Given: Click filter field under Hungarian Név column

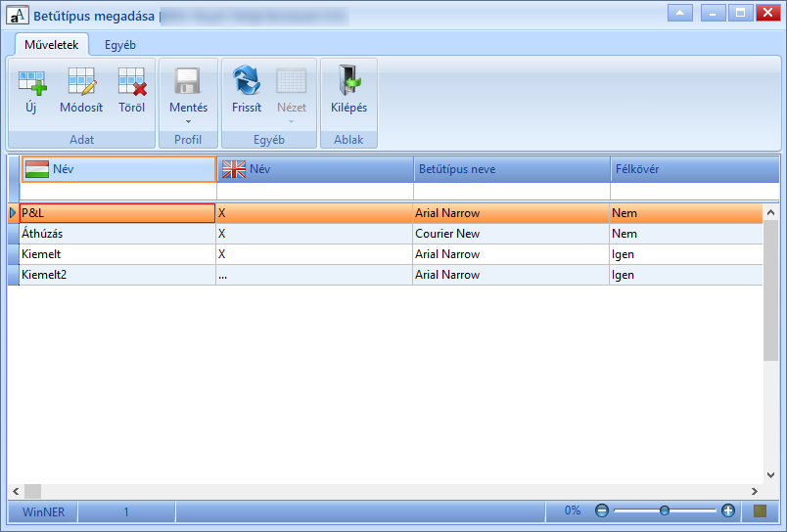Looking at the screenshot, I should pyautogui.click(x=117, y=192).
